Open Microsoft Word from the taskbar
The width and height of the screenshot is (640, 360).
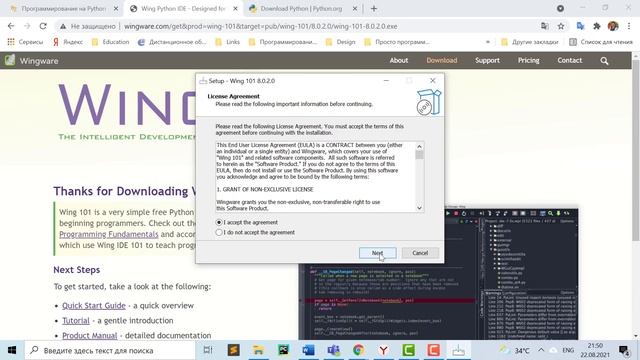[x=309, y=350]
